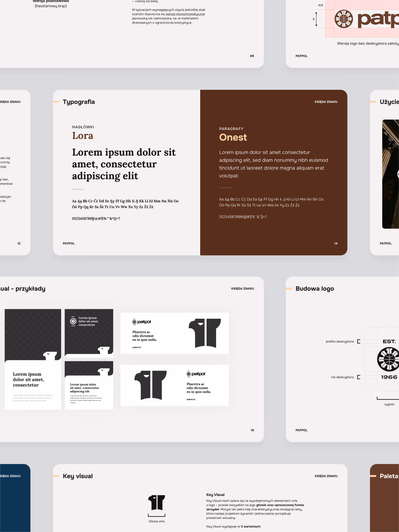Viewport: 399px width, 532px height.
Task: Click the "Paleta" heading on the brown page
Action: pos(389,476)
